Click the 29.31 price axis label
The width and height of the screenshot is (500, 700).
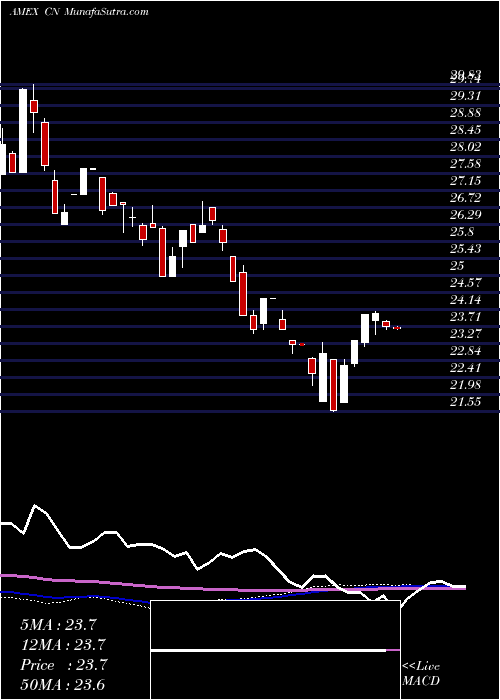pyautogui.click(x=466, y=96)
